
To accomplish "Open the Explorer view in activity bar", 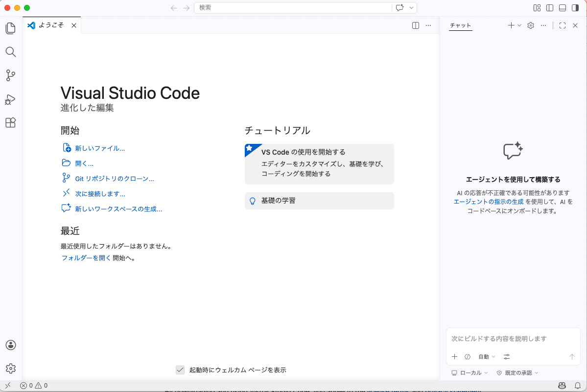I will point(11,28).
